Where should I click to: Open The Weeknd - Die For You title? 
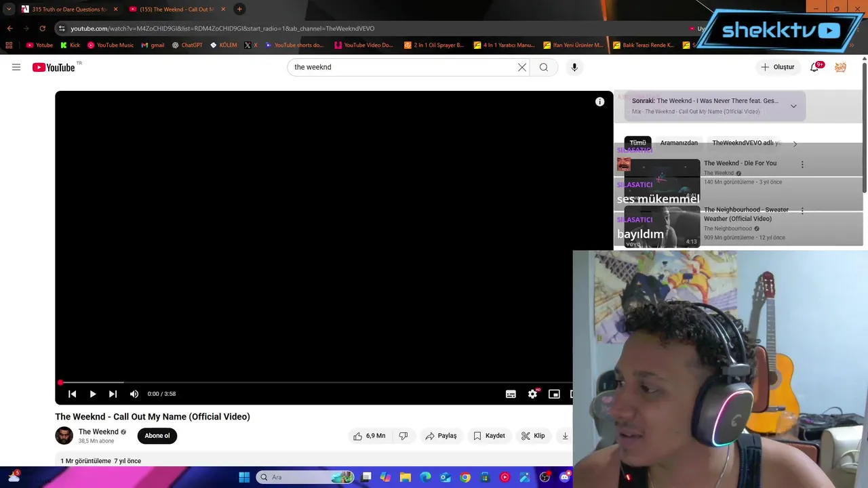(740, 163)
